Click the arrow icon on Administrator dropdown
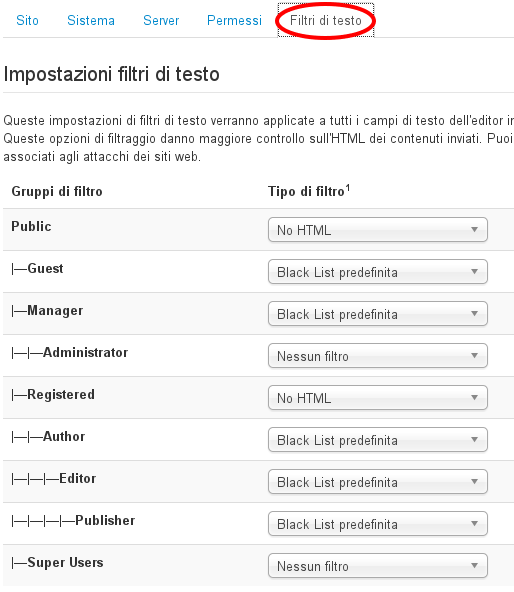This screenshot has height=592, width=514. (475, 356)
